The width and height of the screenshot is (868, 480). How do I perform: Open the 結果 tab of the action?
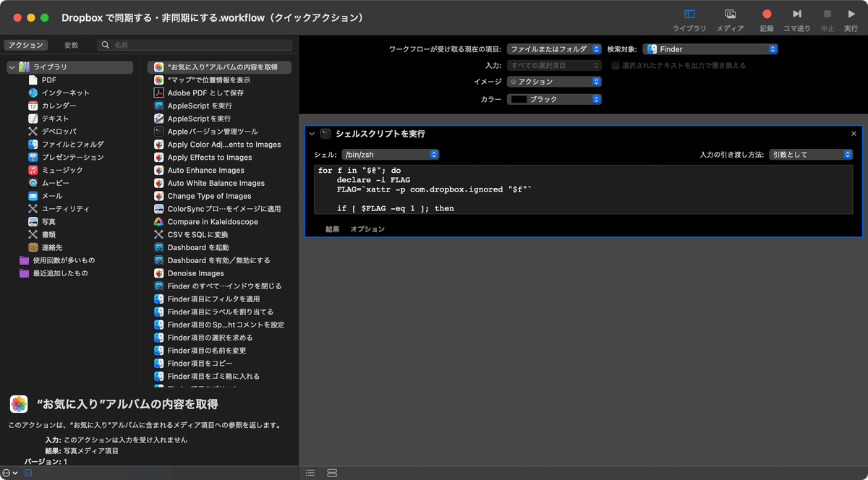click(333, 229)
